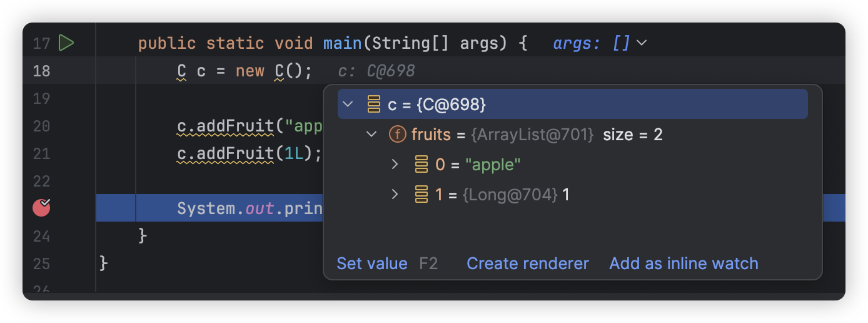Click the field icon beside fruits
Image resolution: width=868 pixels, height=323 pixels.
coord(398,135)
